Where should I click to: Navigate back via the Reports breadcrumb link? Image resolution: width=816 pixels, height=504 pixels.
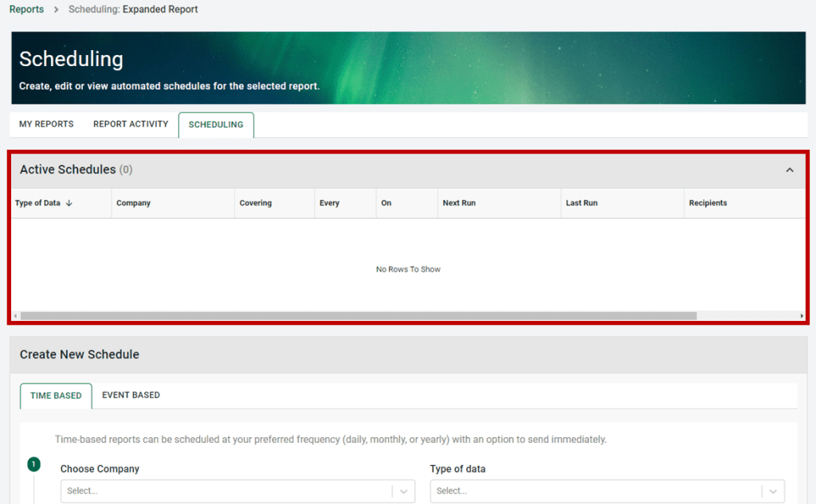click(x=26, y=9)
